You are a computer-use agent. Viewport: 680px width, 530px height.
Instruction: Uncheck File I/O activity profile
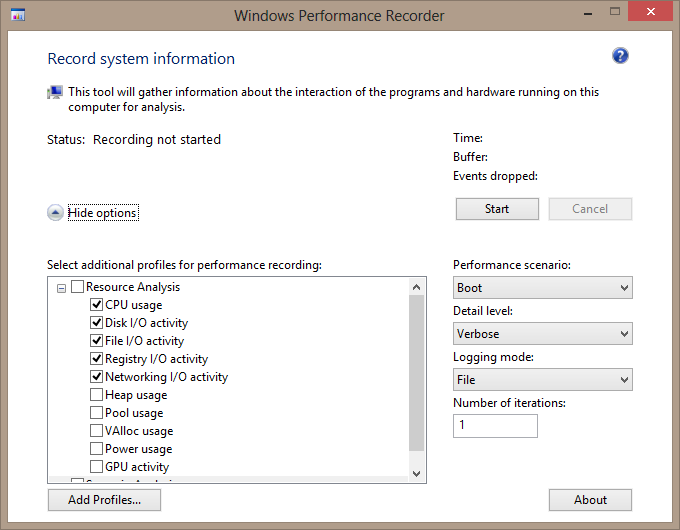click(96, 341)
